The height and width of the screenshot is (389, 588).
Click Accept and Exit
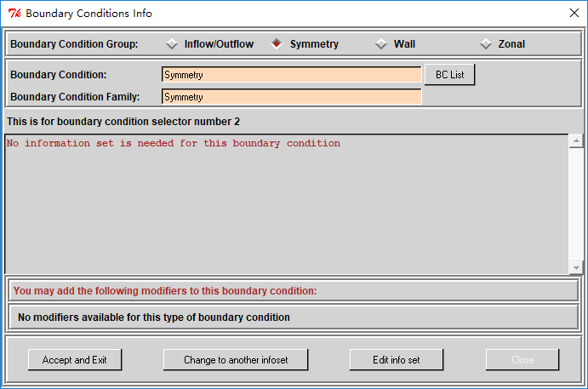(x=75, y=360)
